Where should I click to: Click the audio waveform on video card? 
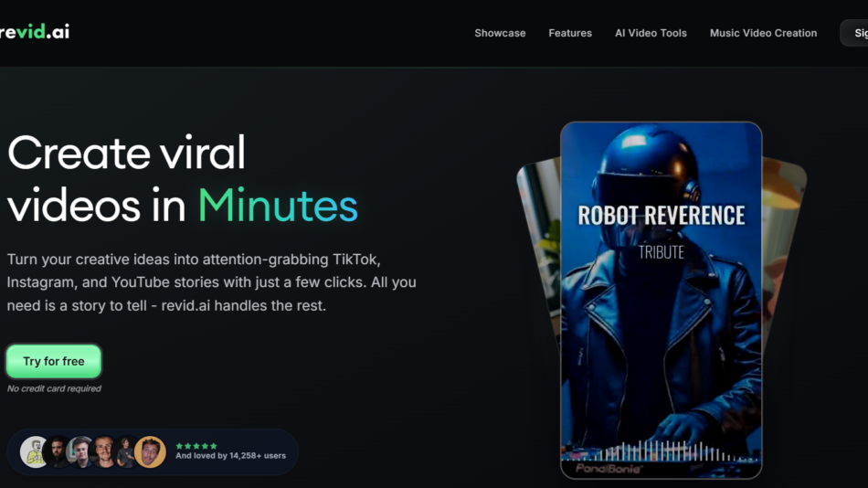[x=661, y=451]
